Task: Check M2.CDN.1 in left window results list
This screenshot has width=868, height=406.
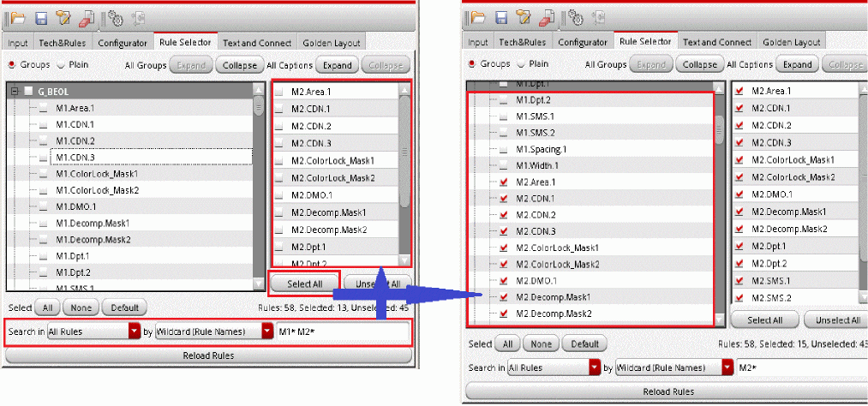Action: (x=279, y=109)
